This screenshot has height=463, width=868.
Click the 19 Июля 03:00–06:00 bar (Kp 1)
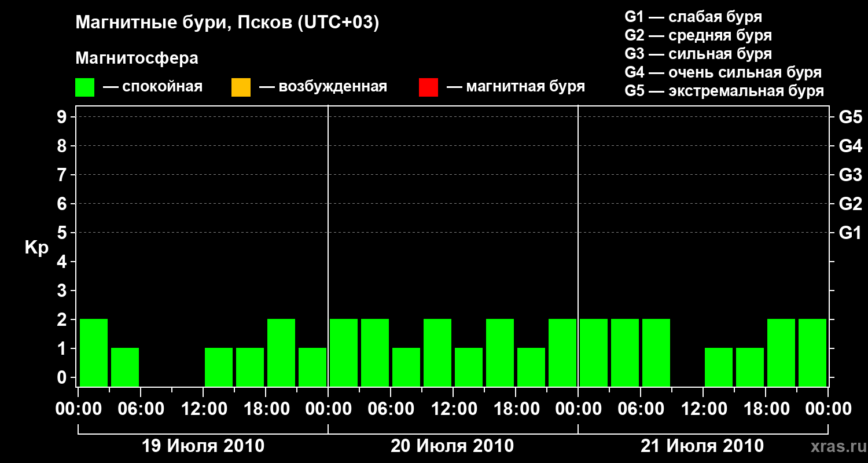pos(125,367)
